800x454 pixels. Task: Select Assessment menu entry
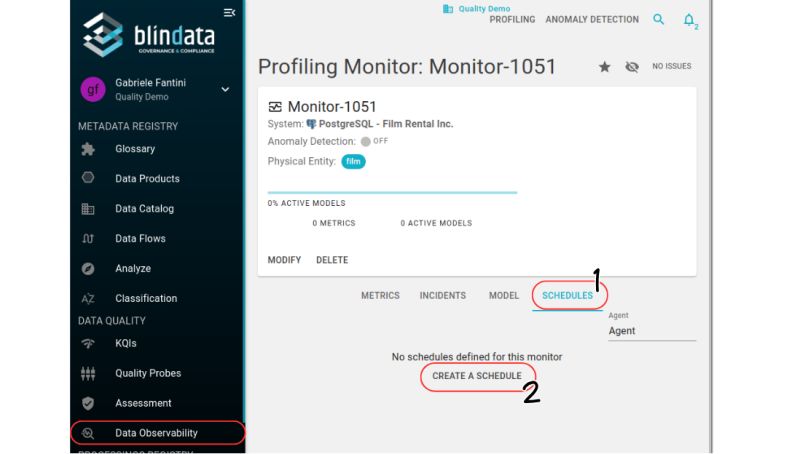[x=143, y=403]
